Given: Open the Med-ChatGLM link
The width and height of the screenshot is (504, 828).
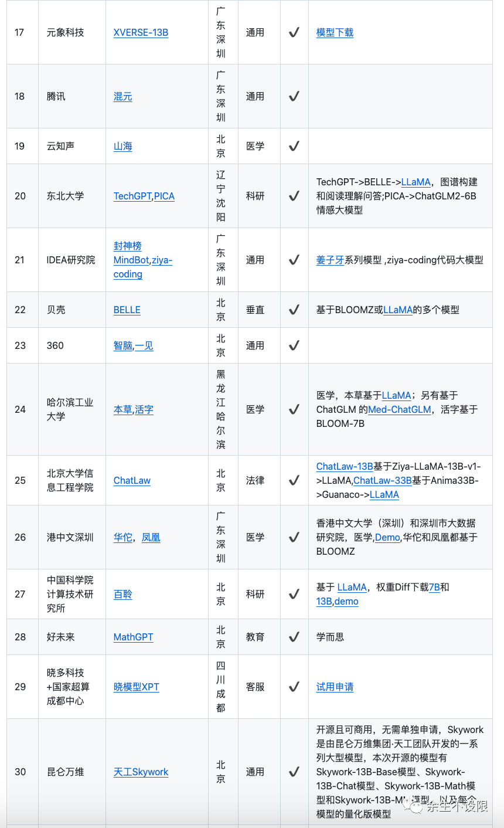Looking at the screenshot, I should pos(400,409).
